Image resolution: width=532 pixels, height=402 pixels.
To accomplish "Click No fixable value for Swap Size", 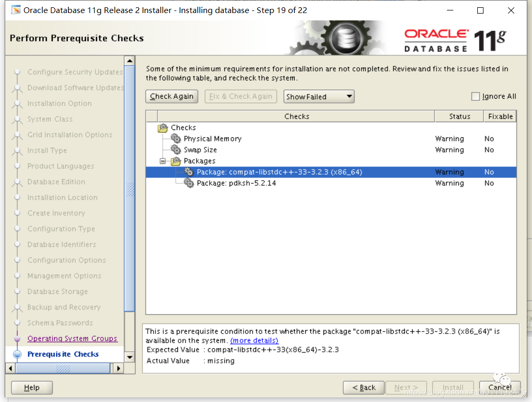I will tap(489, 150).
